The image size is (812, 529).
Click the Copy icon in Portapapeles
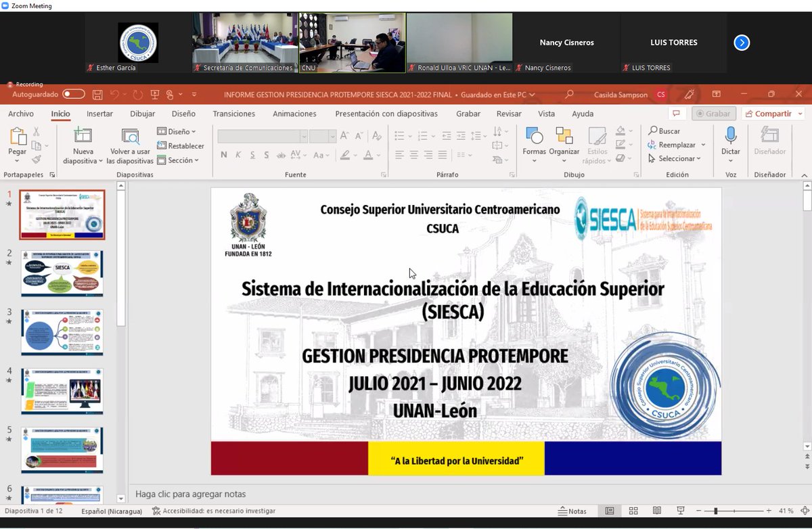point(37,145)
